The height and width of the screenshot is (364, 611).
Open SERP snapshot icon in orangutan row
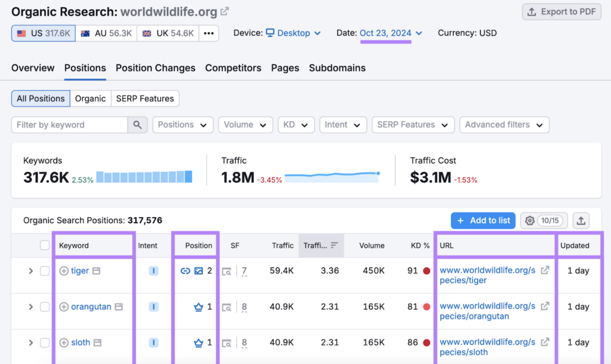click(x=227, y=307)
